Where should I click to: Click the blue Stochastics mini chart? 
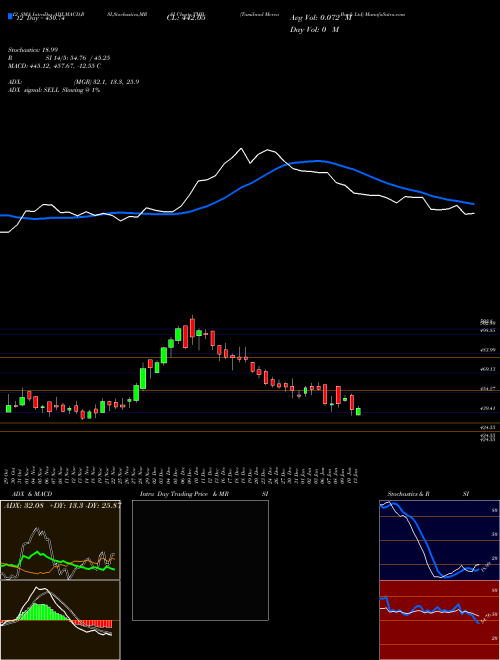pos(439,540)
